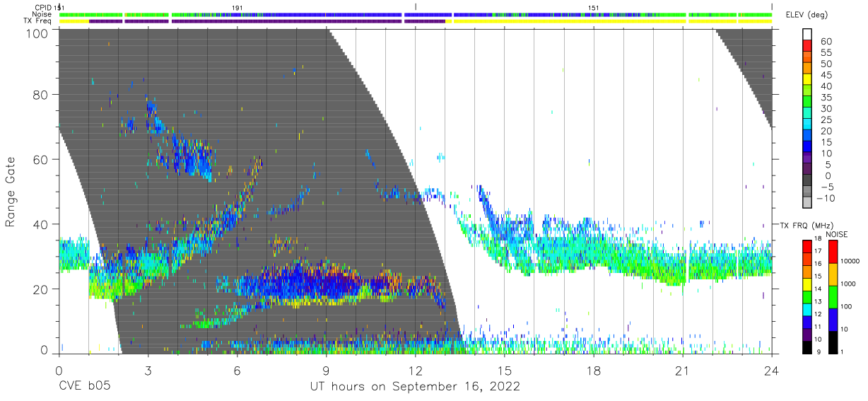
Task: Click the 1000 label in NOISE legend
Action: (x=849, y=284)
